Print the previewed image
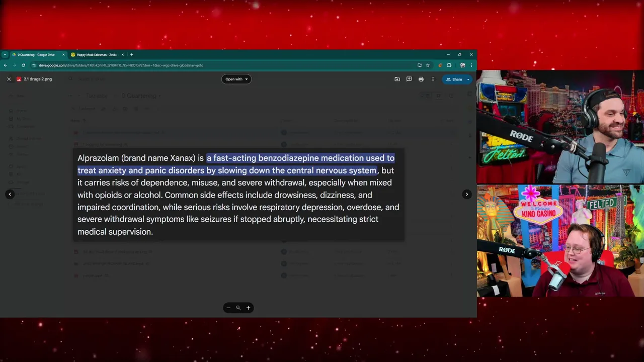Image resolution: width=644 pixels, height=362 pixels. 421,79
